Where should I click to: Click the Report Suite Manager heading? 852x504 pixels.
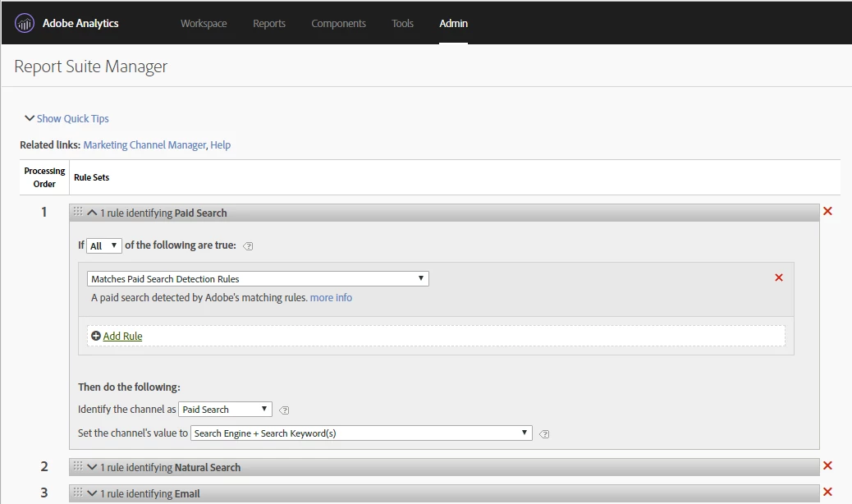[x=91, y=66]
